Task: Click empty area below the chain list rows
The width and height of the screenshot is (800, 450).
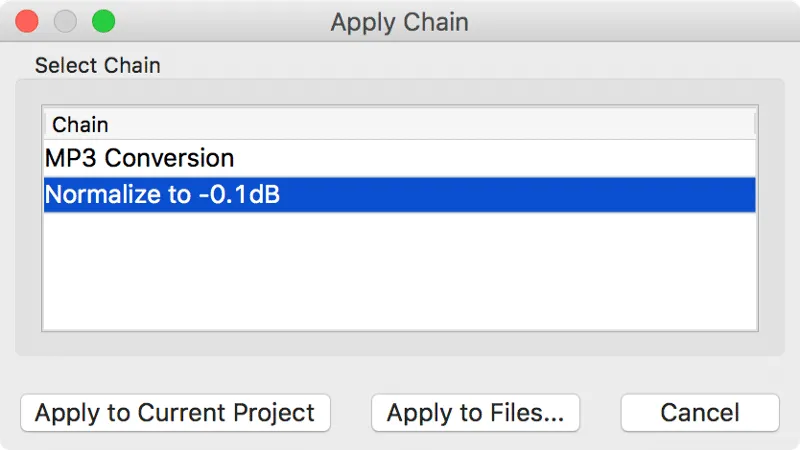Action: pos(400,272)
